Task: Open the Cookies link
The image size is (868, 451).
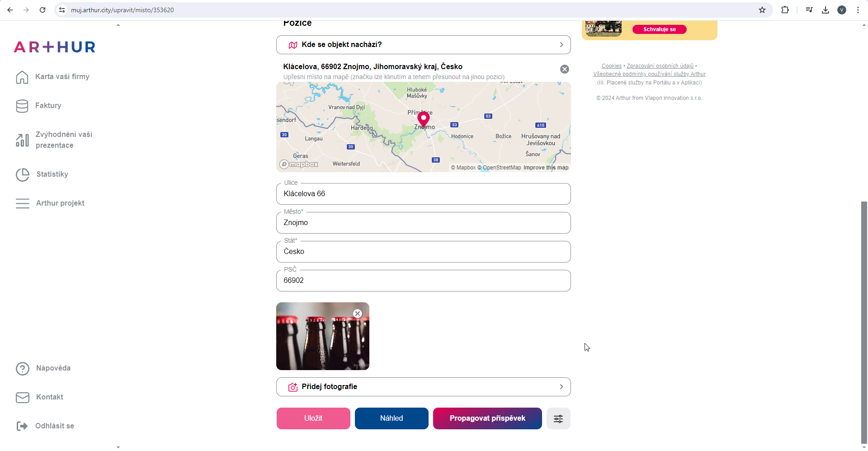Action: [x=611, y=66]
